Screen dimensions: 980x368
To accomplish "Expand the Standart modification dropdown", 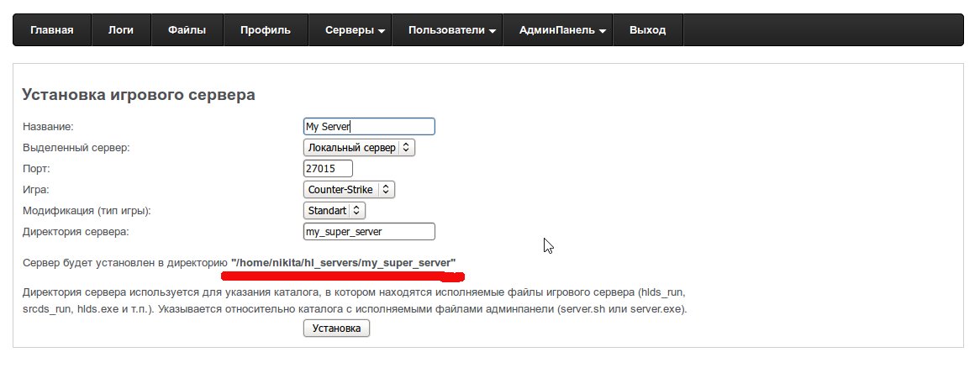I will tap(334, 211).
